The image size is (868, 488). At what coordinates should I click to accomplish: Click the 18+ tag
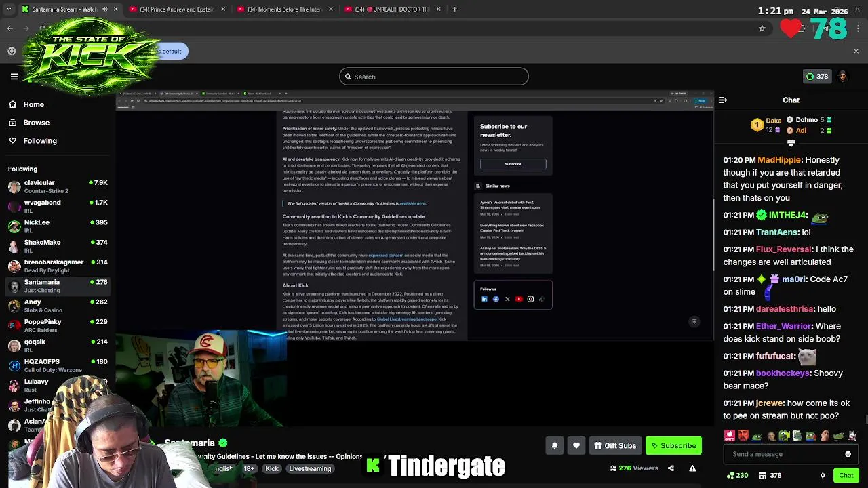250,468
